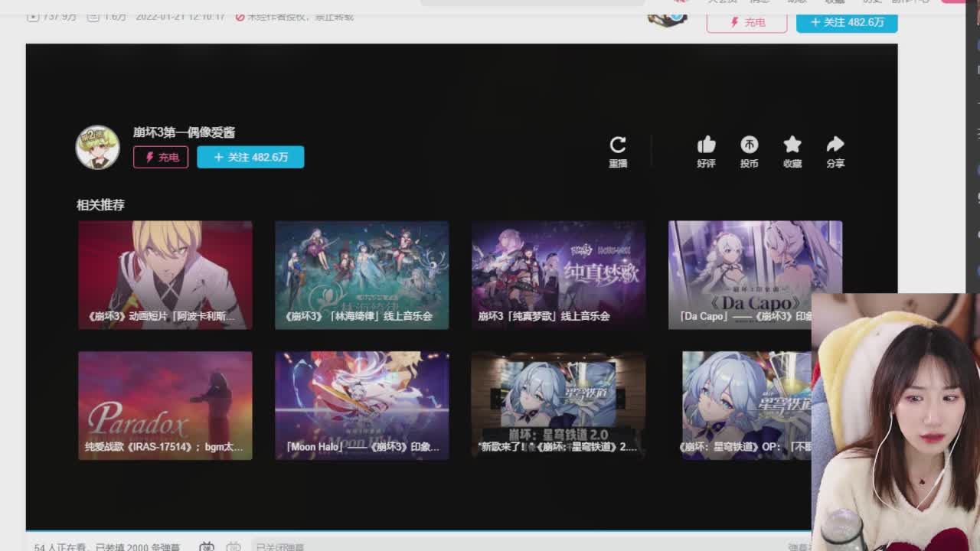The width and height of the screenshot is (980, 551).
Task: Toggle danmaku display icon below player
Action: click(207, 546)
